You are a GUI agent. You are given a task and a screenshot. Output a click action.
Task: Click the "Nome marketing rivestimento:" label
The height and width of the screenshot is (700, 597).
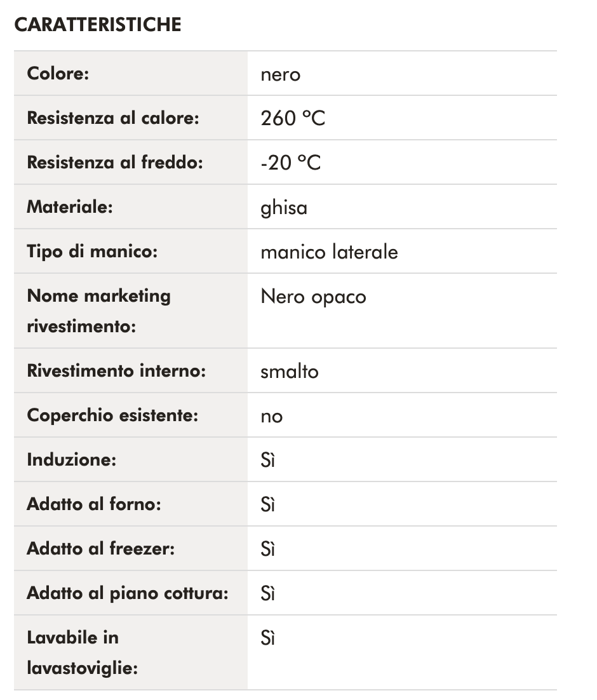pyautogui.click(x=98, y=311)
